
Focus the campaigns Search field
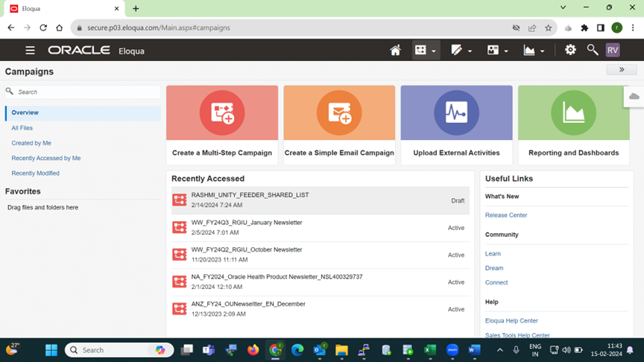(83, 92)
